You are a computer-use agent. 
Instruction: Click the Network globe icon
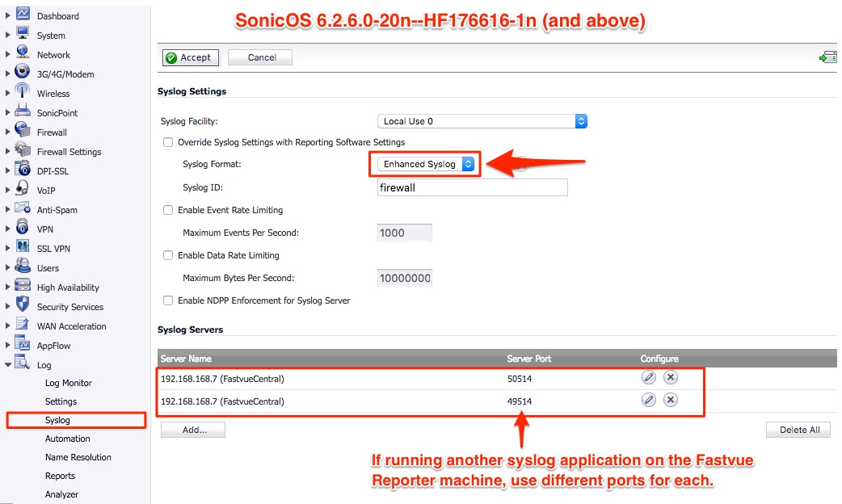pyautogui.click(x=23, y=52)
